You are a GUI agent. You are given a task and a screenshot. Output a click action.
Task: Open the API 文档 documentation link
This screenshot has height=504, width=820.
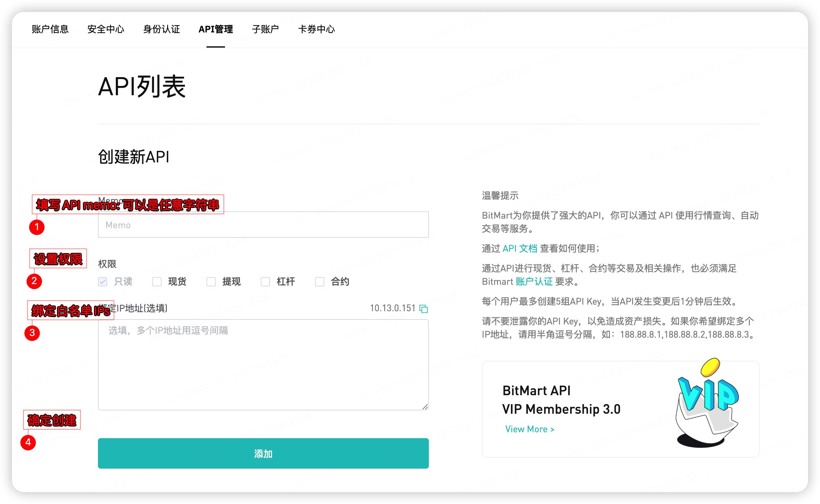[520, 248]
